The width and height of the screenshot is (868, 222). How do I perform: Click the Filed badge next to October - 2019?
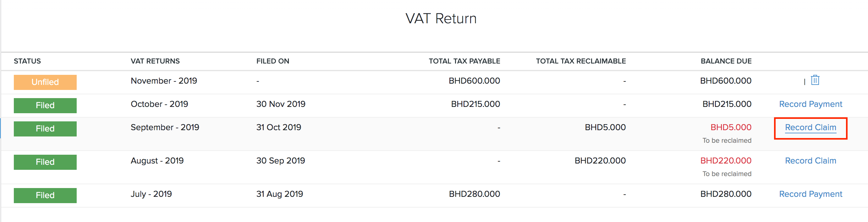pos(45,105)
